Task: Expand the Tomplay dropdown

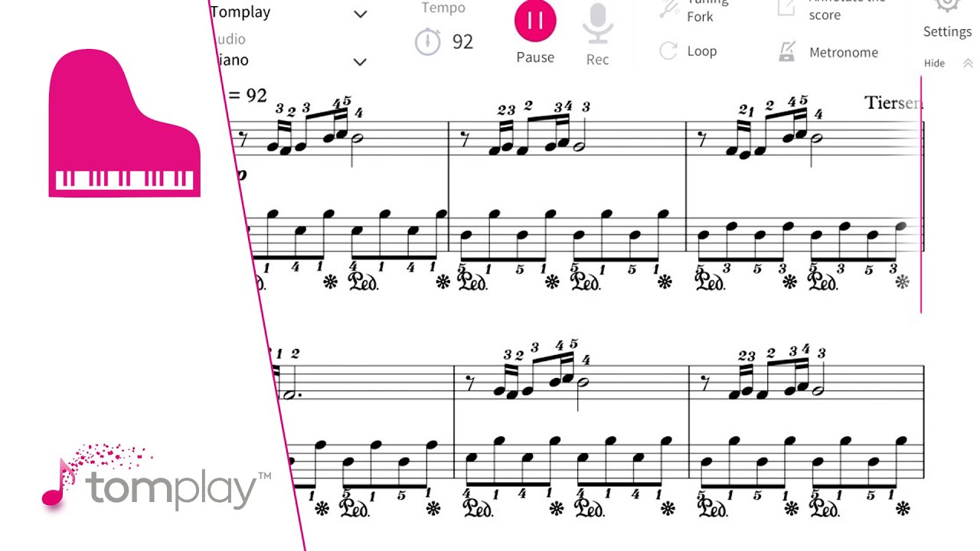Action: click(x=360, y=14)
